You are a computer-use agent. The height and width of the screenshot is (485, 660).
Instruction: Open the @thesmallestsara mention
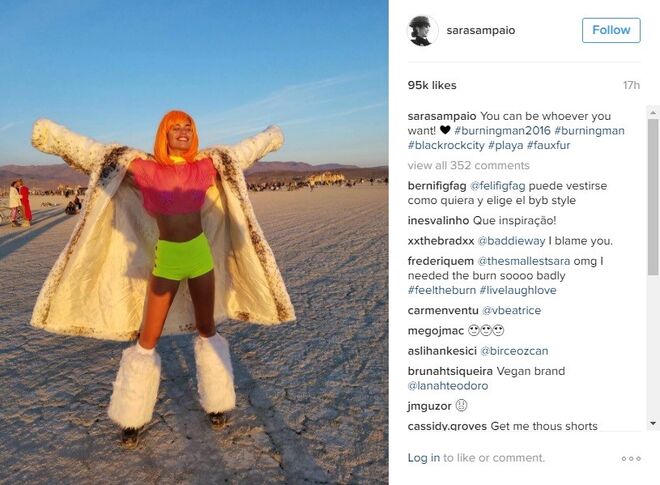524,261
